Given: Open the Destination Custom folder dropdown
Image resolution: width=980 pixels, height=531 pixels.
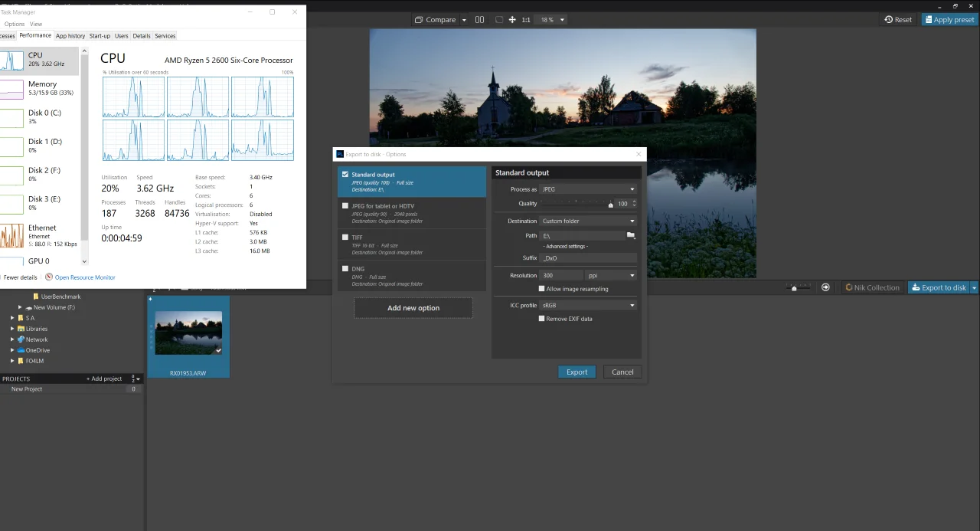Looking at the screenshot, I should pyautogui.click(x=588, y=221).
